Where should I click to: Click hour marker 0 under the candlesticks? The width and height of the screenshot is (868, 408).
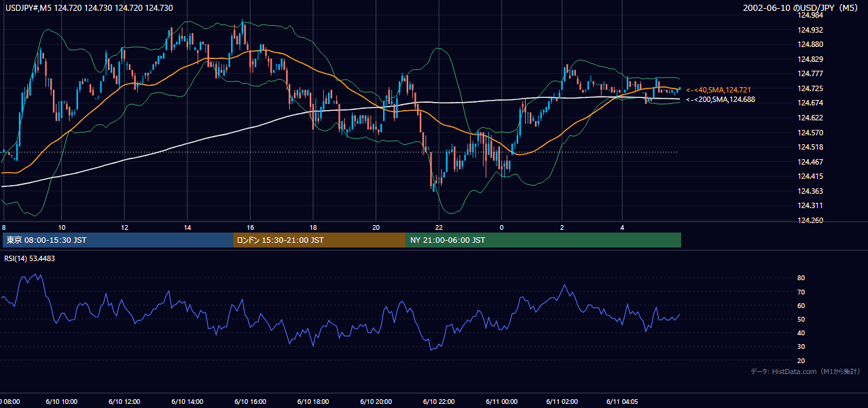pyautogui.click(x=502, y=227)
